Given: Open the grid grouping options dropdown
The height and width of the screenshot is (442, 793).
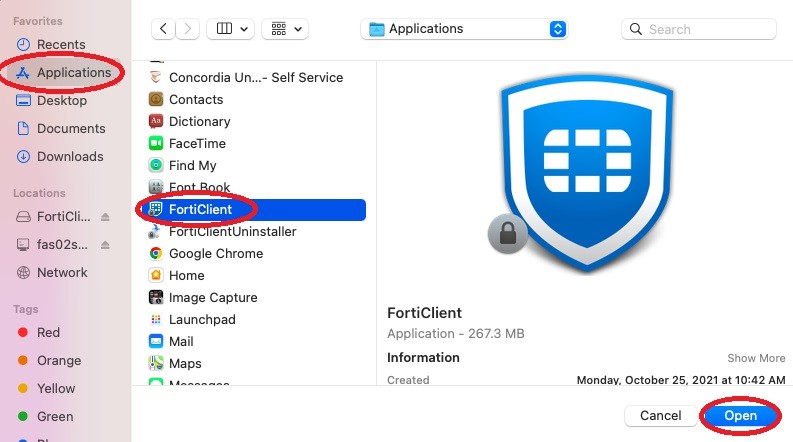Looking at the screenshot, I should [285, 29].
